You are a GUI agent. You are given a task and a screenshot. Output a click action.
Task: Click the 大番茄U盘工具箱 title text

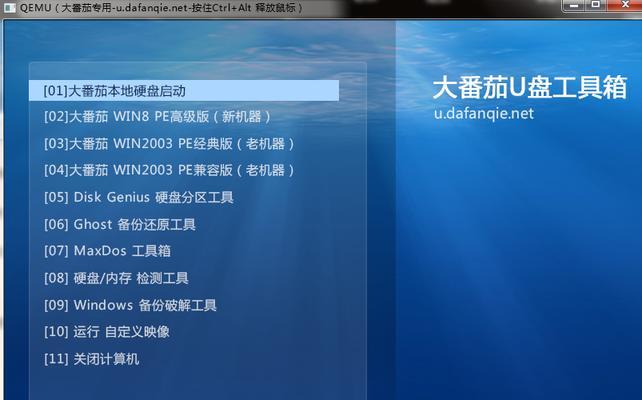(529, 87)
